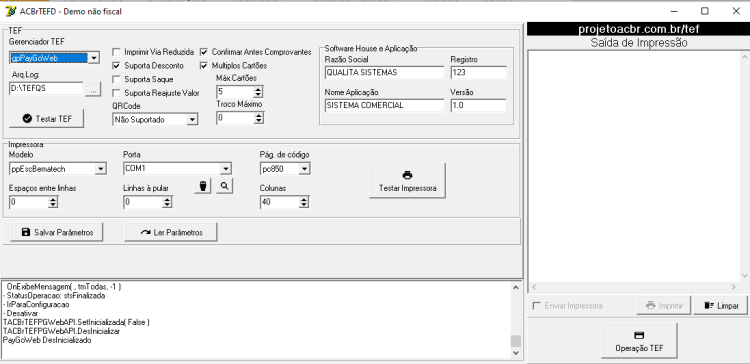Click the Máx.Cartões number field
The width and height of the screenshot is (750, 364).
[x=235, y=91]
